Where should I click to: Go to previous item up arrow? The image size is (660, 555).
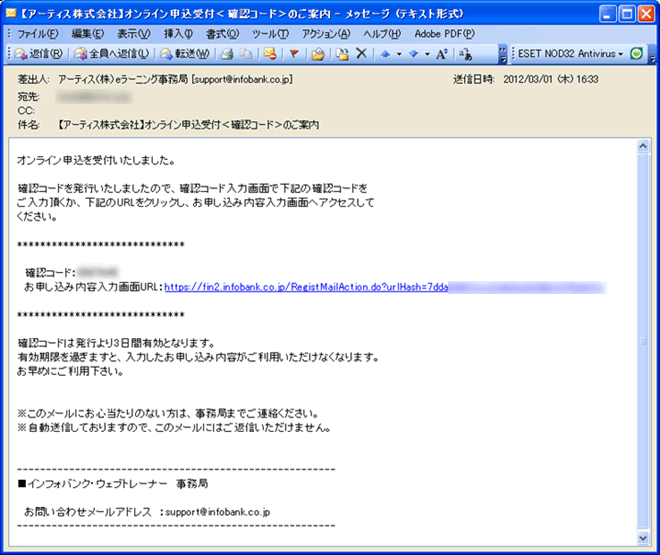click(x=385, y=54)
